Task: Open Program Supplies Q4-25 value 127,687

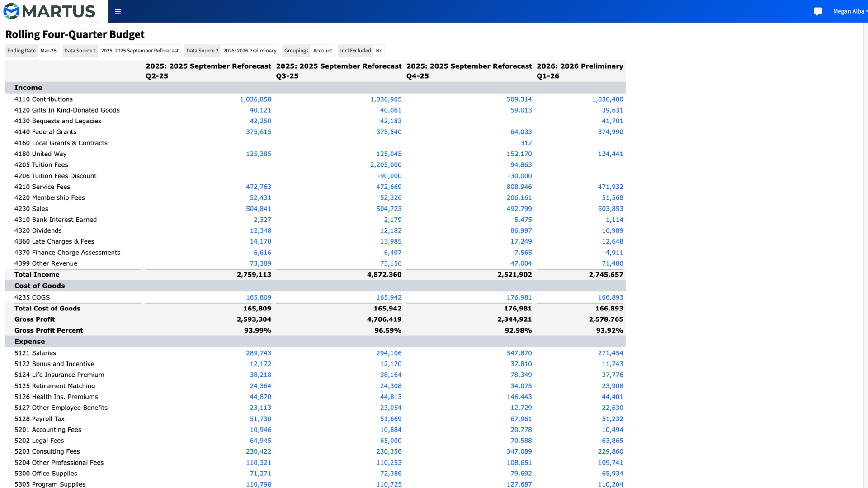Action: click(519, 484)
